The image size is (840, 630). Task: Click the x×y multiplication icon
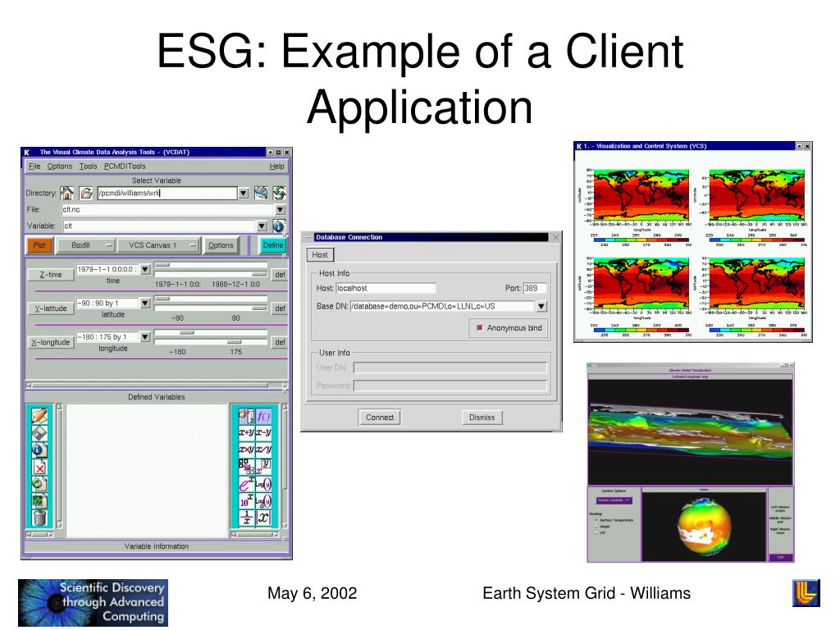[246, 450]
